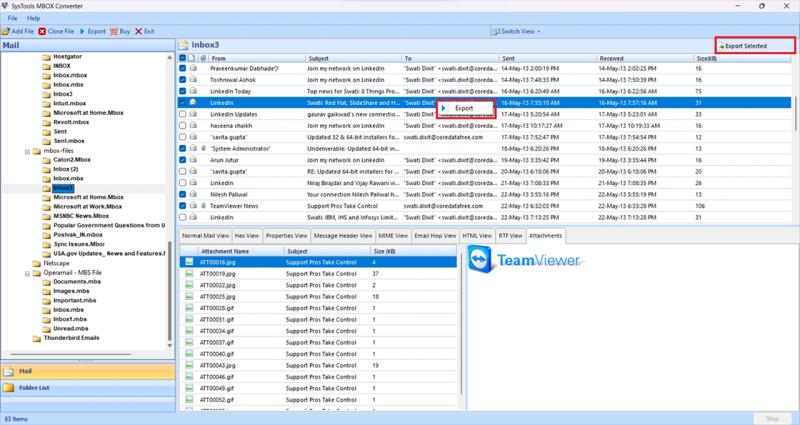The height and width of the screenshot is (425, 800).
Task: Select attachment ATT00019.jpg image icon
Action: pos(189,273)
